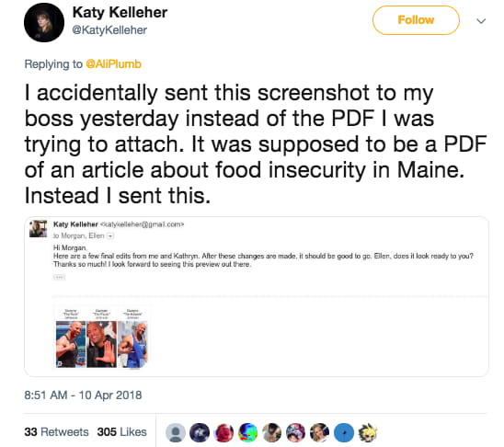View the 33 Retweets list
This screenshot has width=504, height=447.
[56, 431]
